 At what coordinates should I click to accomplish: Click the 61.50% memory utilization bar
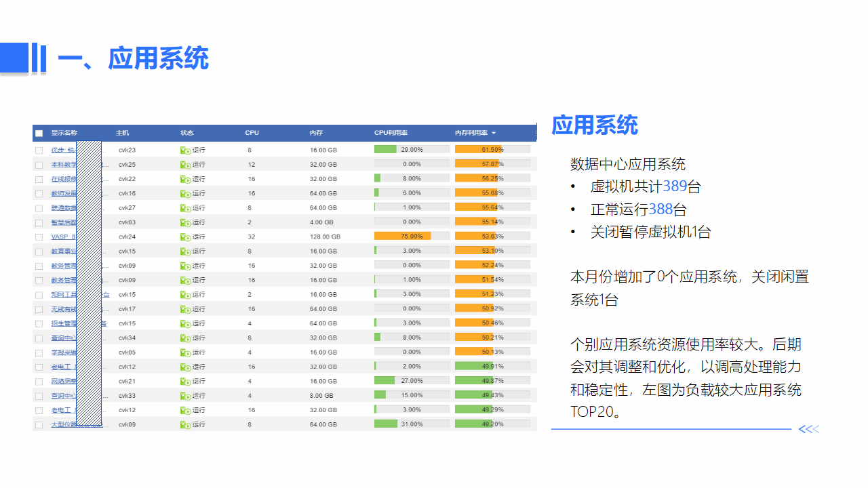tap(492, 149)
